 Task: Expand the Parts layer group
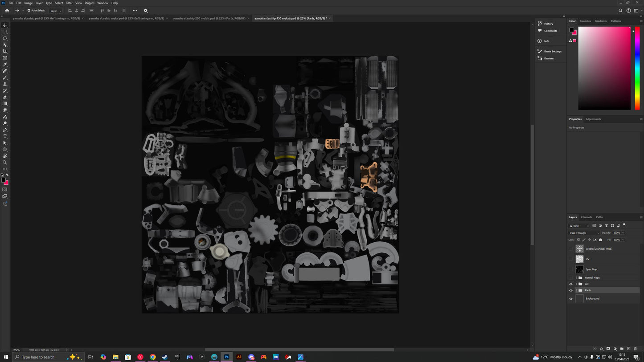pos(576,290)
